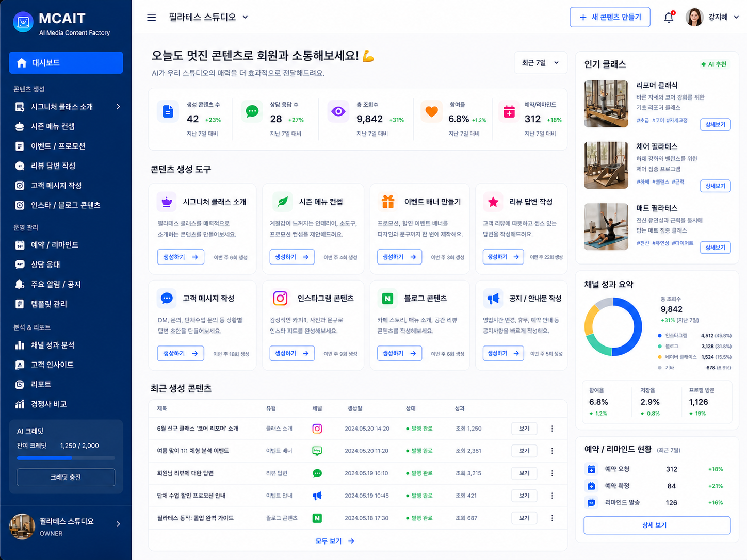The height and width of the screenshot is (560, 747).
Task: Open 상담 응대 sidebar item
Action: coord(66,265)
